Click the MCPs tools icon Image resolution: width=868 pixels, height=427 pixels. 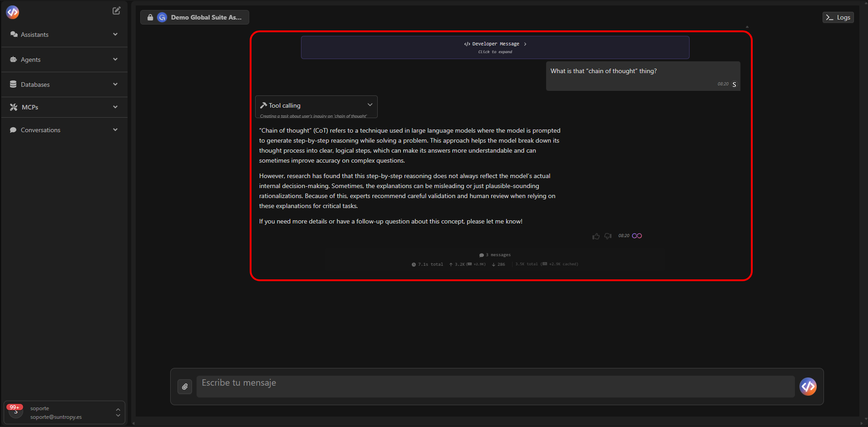point(14,107)
